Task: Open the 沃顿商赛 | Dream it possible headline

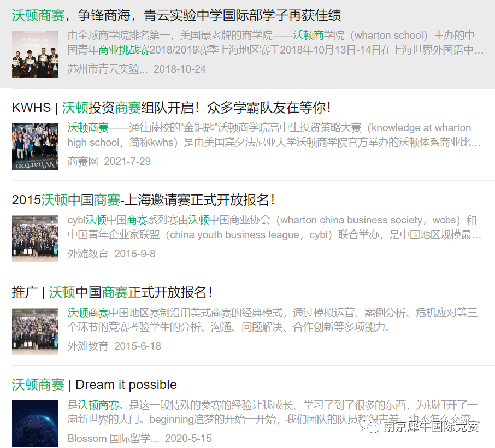Action: [x=95, y=385]
